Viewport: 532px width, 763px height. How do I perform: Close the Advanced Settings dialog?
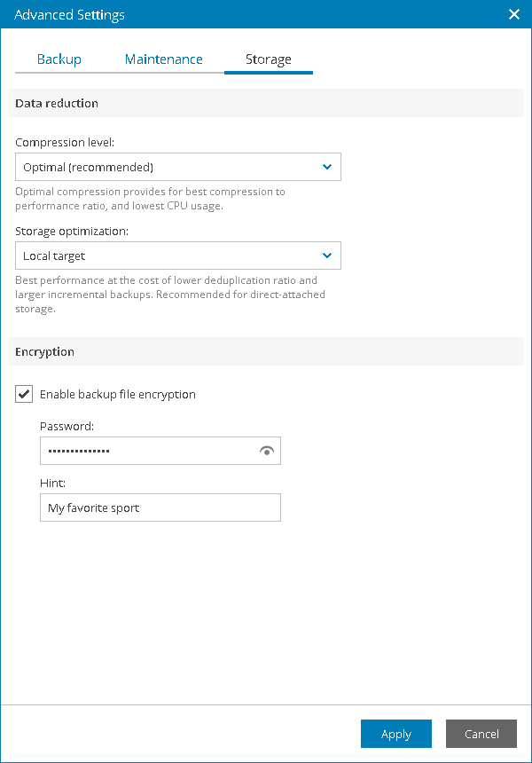[x=513, y=14]
